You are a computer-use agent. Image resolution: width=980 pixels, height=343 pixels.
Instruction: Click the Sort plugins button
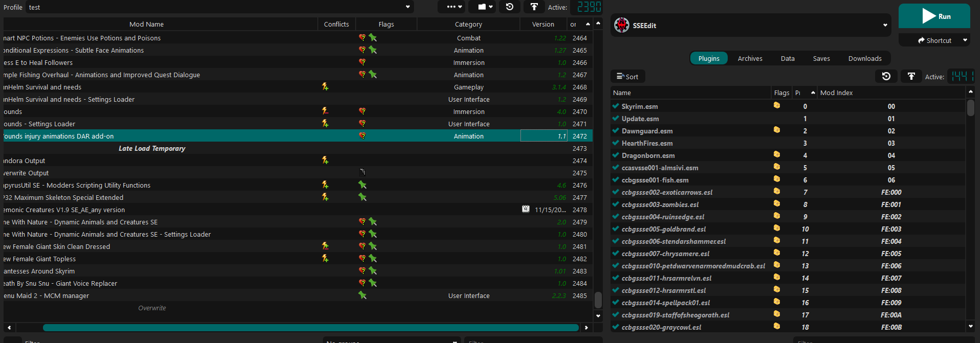pyautogui.click(x=627, y=77)
